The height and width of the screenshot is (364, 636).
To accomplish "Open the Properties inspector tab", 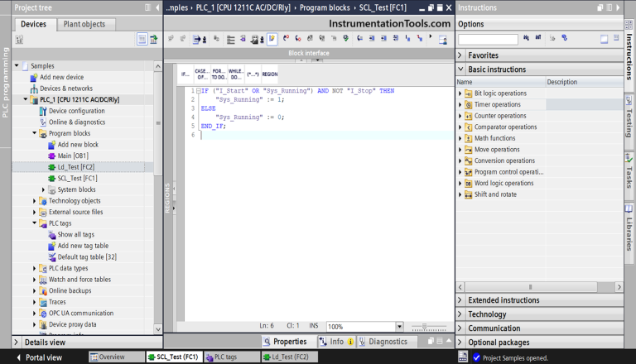I will tap(284, 342).
